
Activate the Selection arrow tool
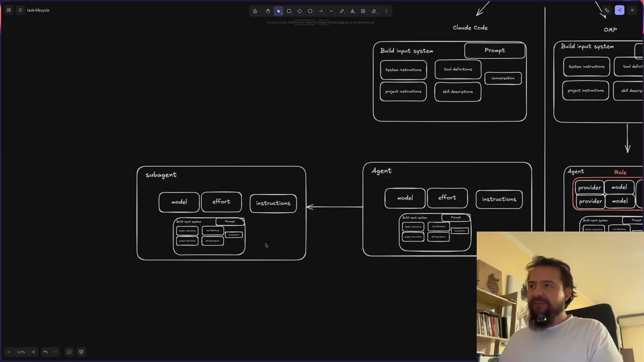tap(278, 11)
